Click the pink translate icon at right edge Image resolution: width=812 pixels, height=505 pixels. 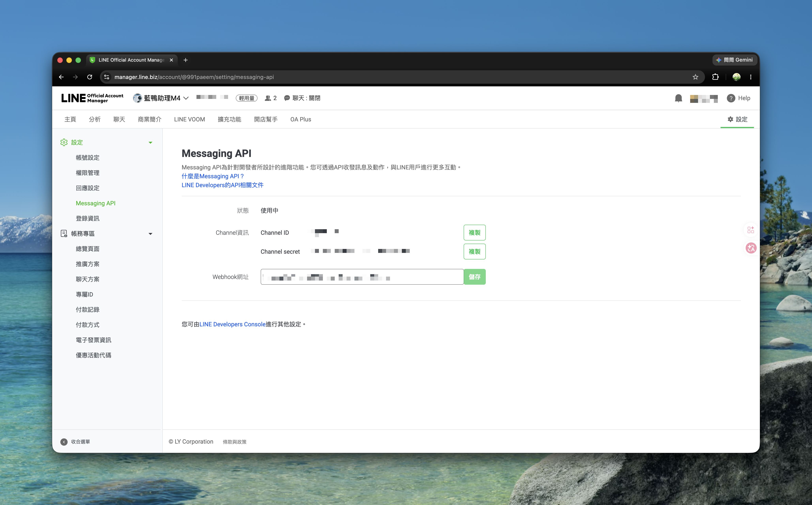[751, 248]
